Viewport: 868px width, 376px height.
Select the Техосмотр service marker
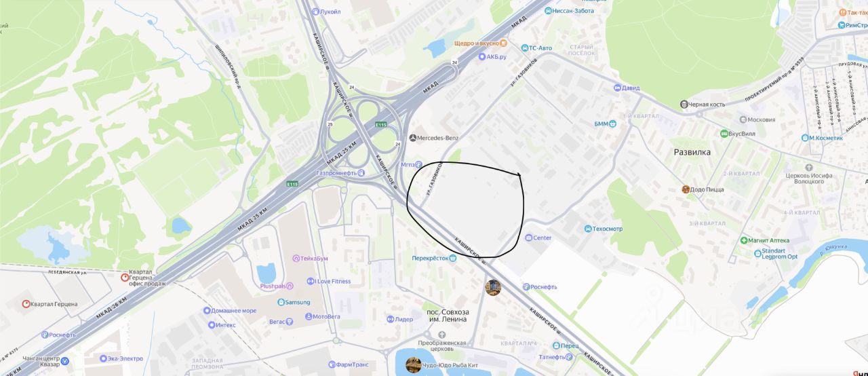pos(588,229)
